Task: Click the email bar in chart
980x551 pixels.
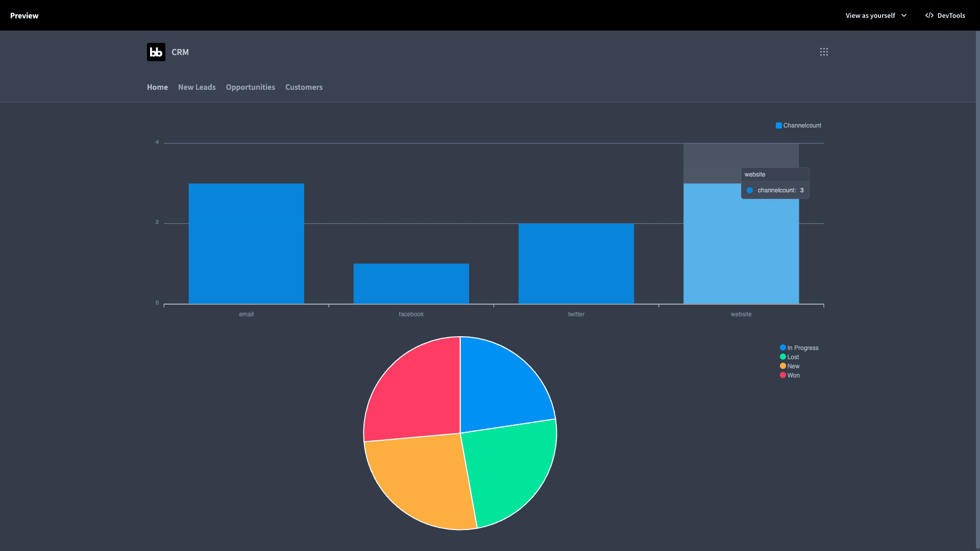Action: point(246,244)
